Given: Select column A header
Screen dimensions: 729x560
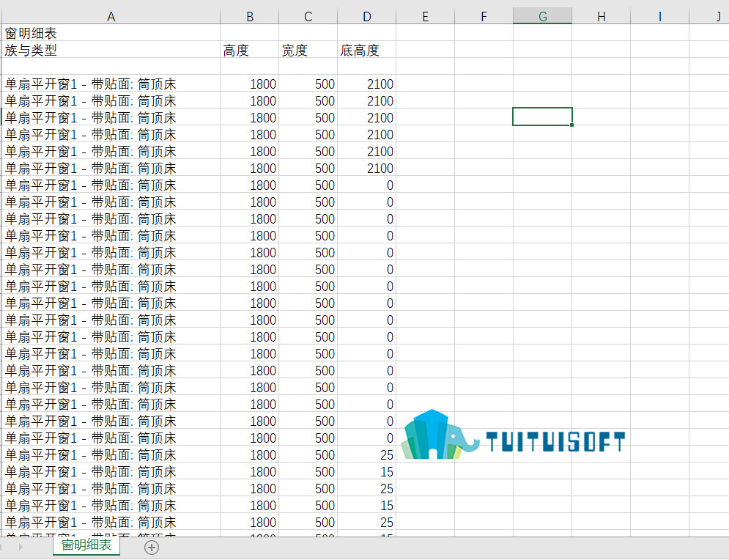Looking at the screenshot, I should (x=111, y=17).
